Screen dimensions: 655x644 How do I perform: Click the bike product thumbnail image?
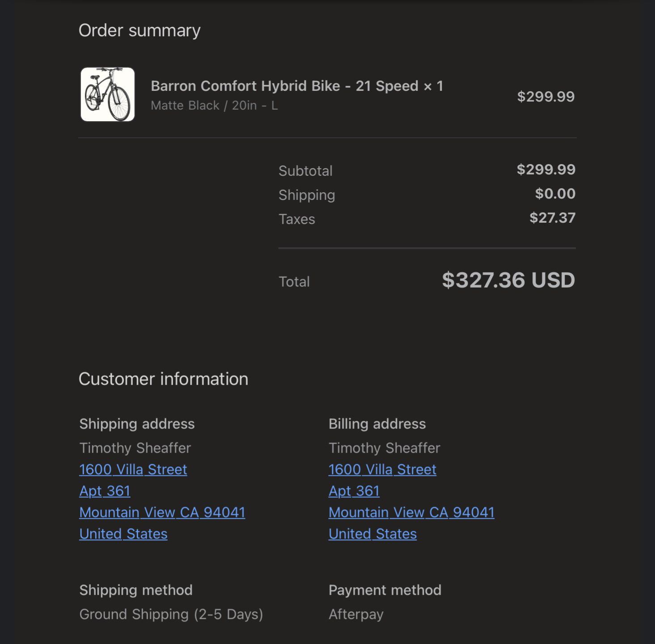pyautogui.click(x=107, y=94)
